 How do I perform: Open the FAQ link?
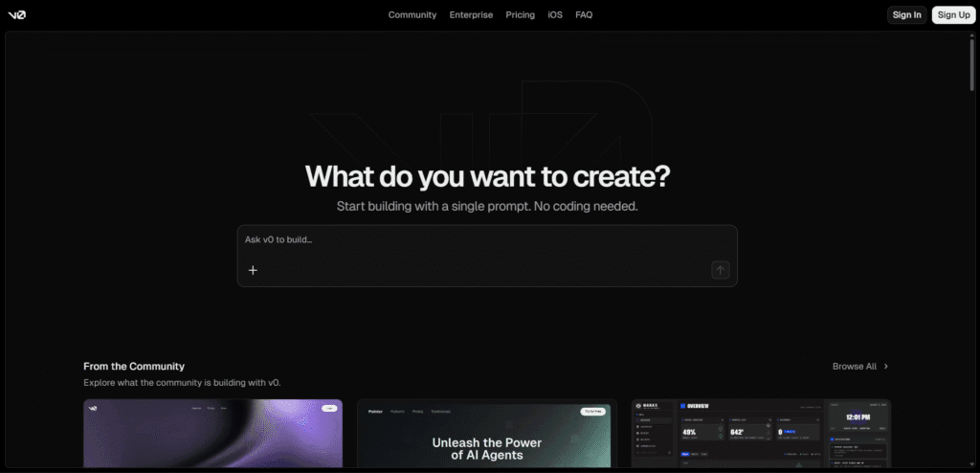coord(584,15)
